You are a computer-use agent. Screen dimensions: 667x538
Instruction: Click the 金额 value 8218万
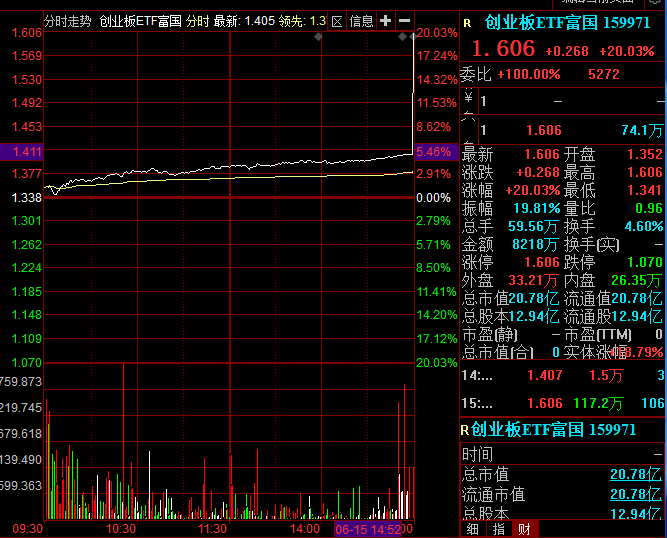535,244
